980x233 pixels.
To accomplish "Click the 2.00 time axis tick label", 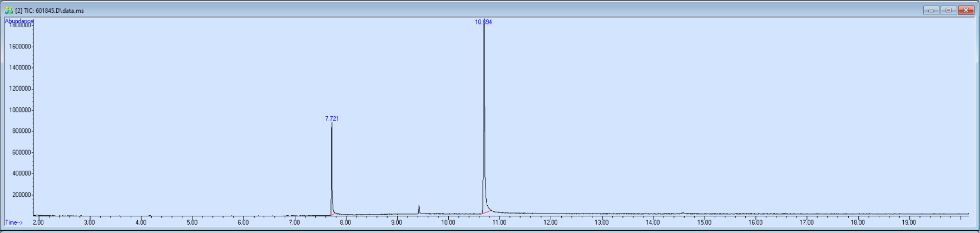I will [38, 222].
